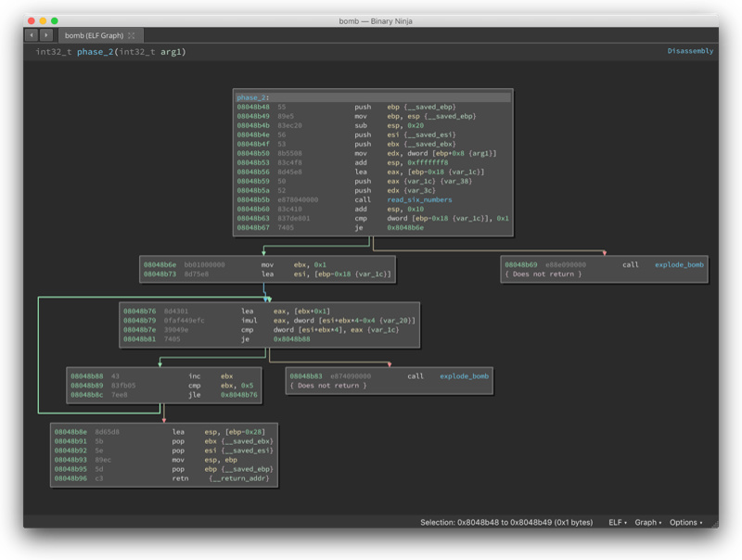Follow the first explode_bomb call link
This screenshot has width=742, height=560.
click(x=679, y=265)
